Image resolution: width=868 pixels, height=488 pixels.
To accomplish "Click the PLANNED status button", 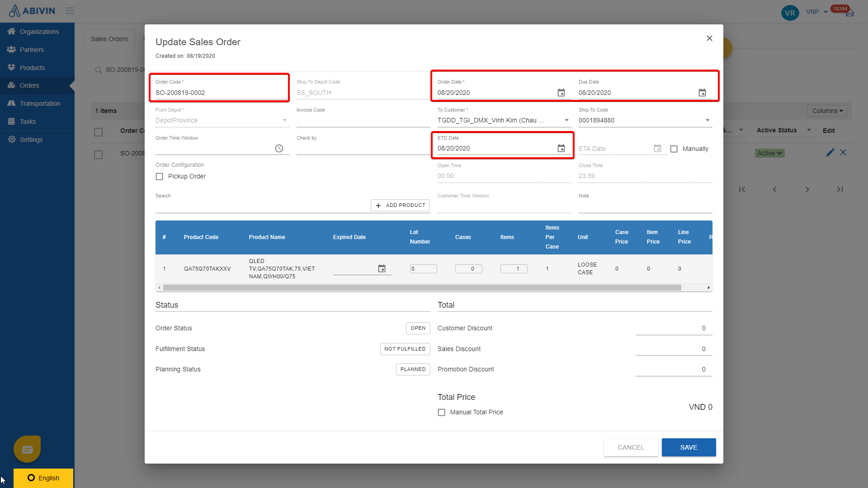I will [x=413, y=369].
